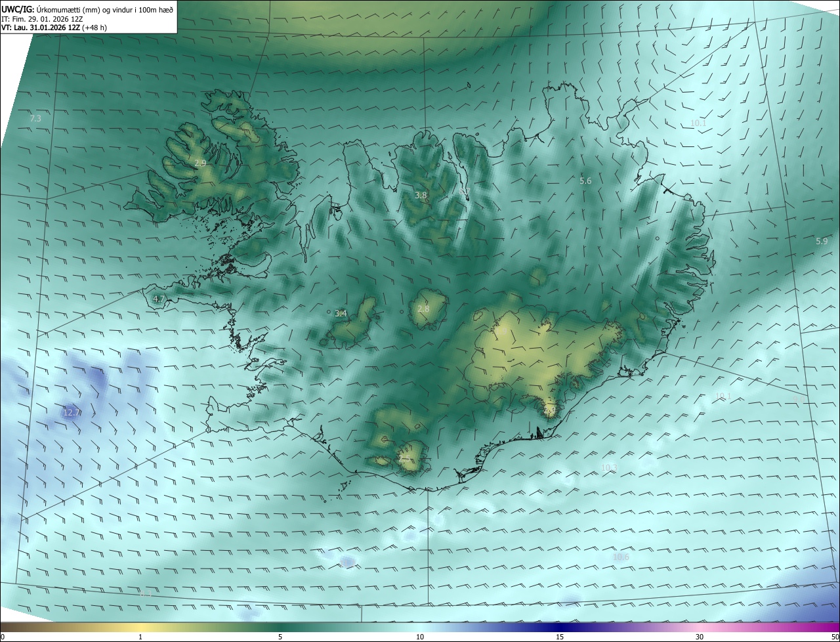The height and width of the screenshot is (642, 840).
Task: Click the 1 label on the color scale
Action: click(140, 637)
